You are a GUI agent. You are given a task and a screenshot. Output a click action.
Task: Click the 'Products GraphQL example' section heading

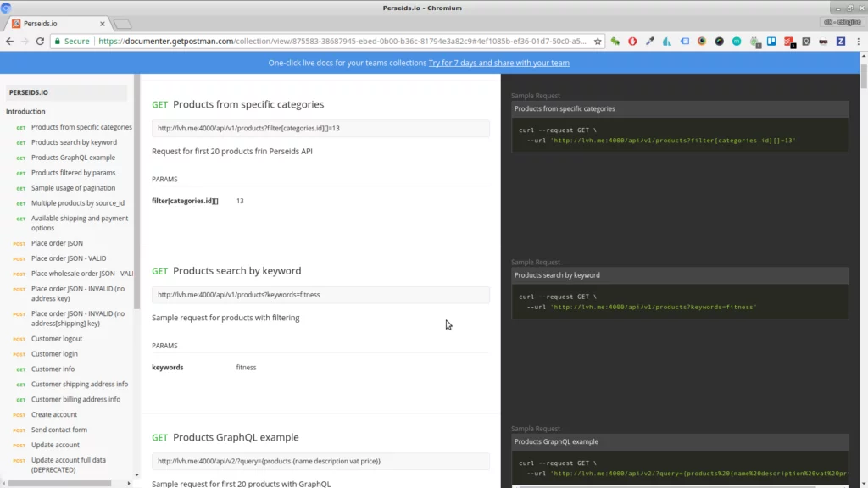[236, 438]
